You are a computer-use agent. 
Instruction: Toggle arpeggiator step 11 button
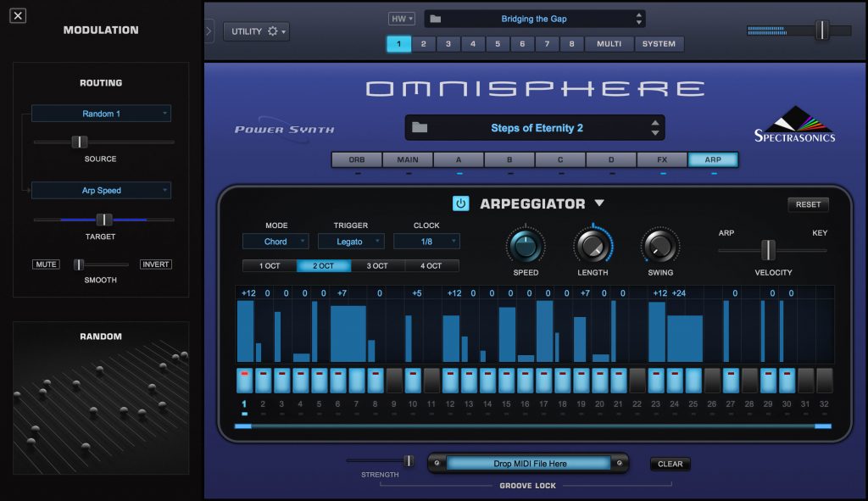(431, 381)
